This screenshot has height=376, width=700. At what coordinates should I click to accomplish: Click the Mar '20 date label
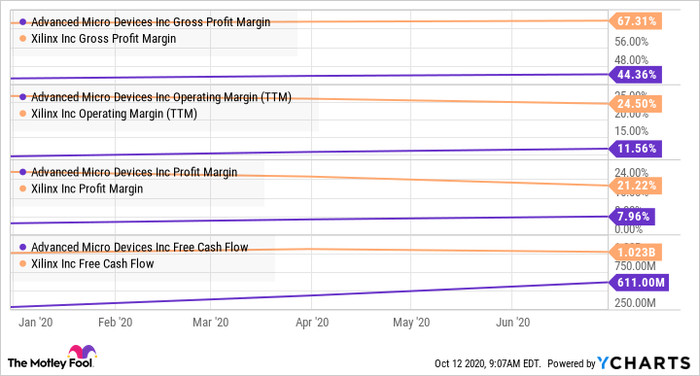[x=210, y=322]
